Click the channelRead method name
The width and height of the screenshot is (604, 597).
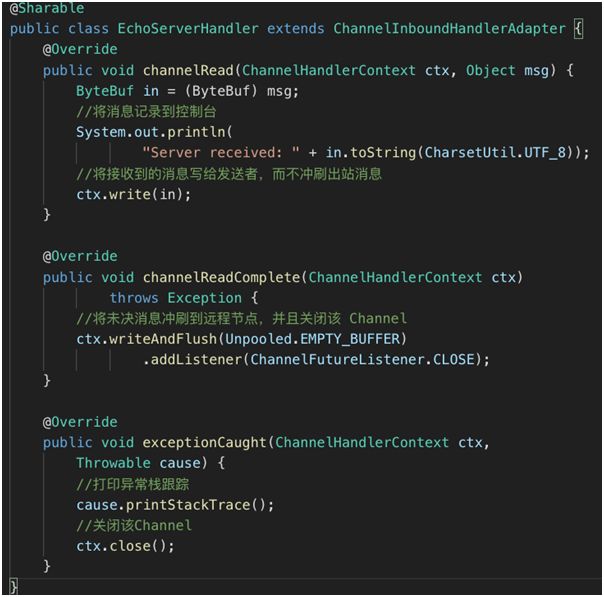[188, 70]
